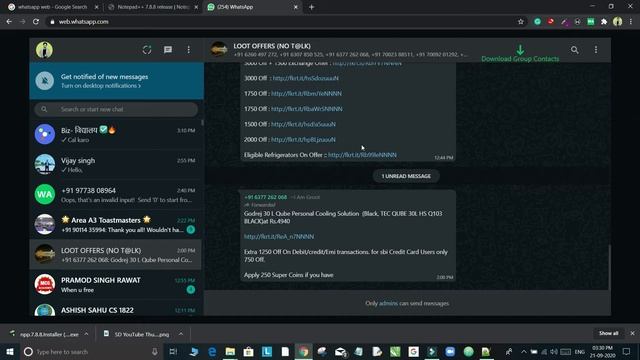Viewport: 640px width, 360px height.
Task: Open the 3000 Off offer link
Action: (x=305, y=78)
